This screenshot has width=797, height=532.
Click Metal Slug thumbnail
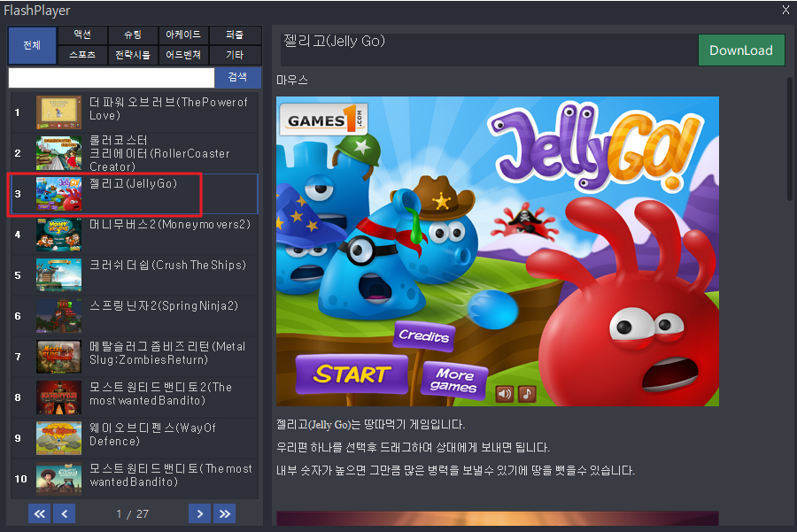coord(59,356)
